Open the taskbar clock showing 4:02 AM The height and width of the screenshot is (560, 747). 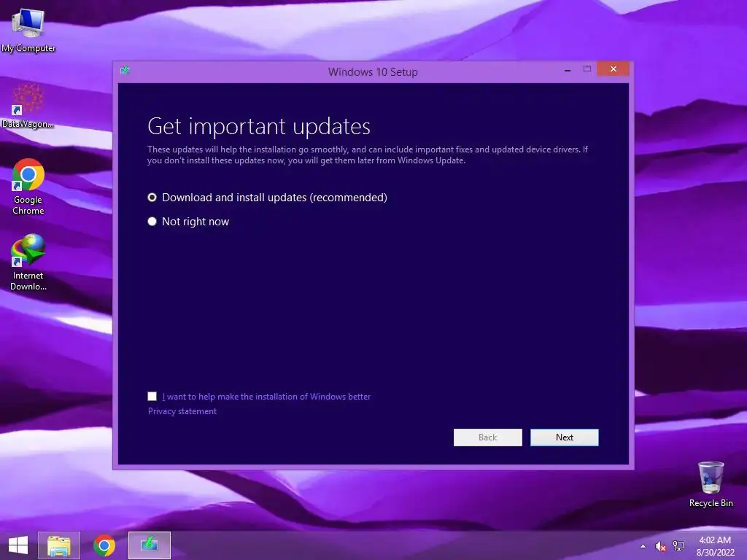pyautogui.click(x=715, y=546)
